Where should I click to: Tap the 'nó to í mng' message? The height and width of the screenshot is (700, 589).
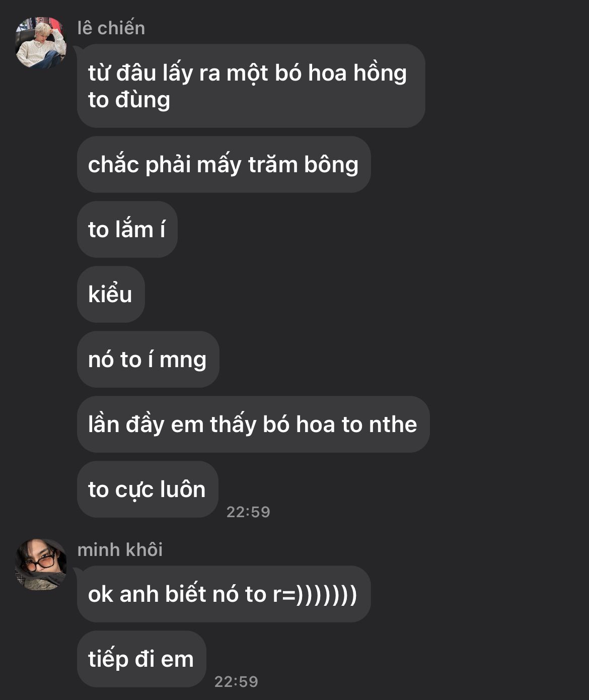[148, 360]
